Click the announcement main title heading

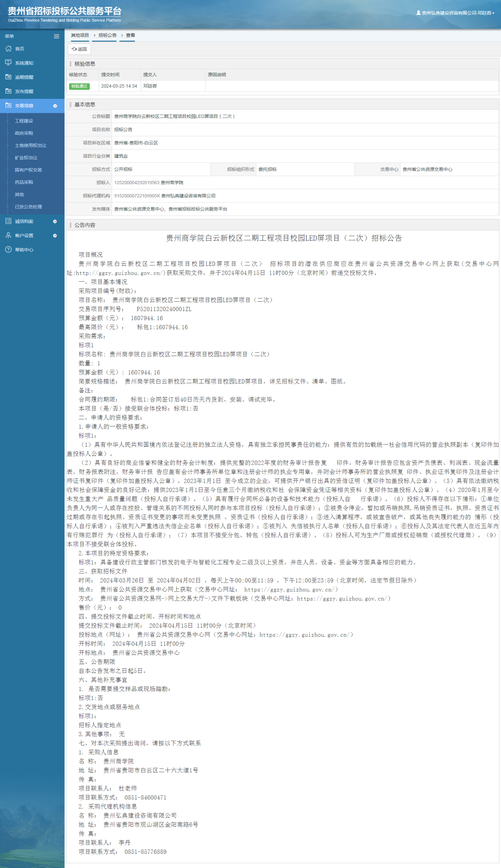(x=284, y=238)
